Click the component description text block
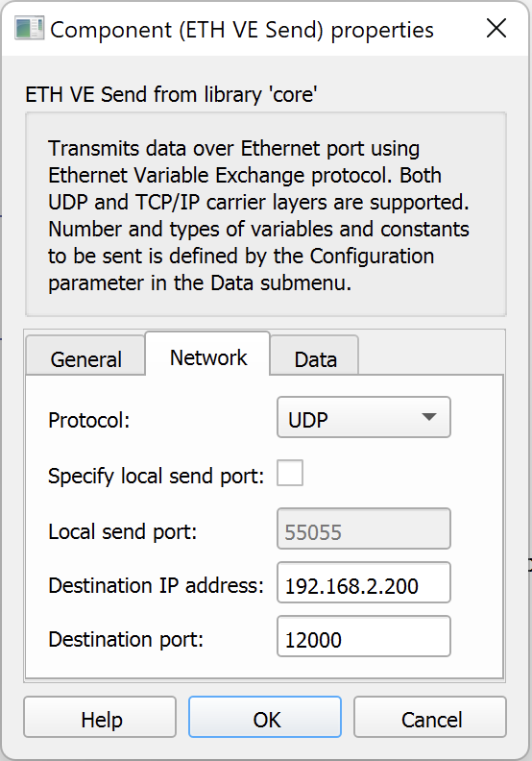This screenshot has height=761, width=532. [x=259, y=215]
